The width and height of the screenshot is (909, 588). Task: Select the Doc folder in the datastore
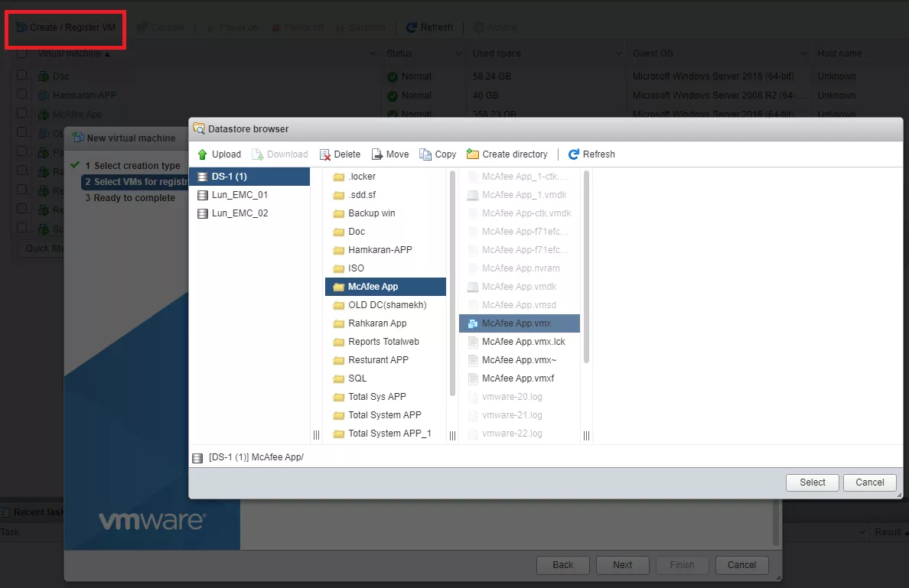pyautogui.click(x=386, y=232)
